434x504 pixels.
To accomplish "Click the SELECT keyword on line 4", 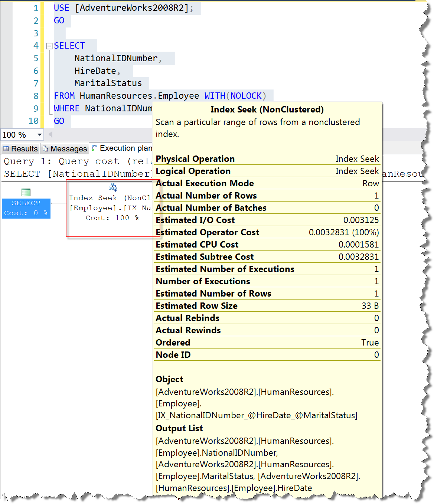I will coord(69,46).
